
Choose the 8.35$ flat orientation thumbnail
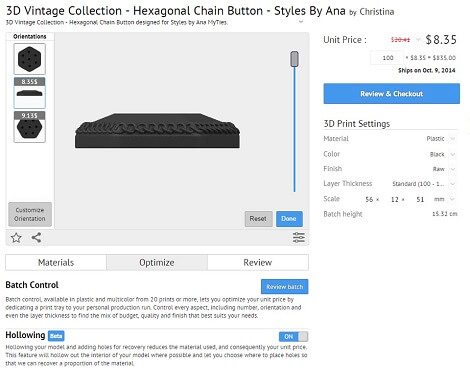[x=30, y=93]
